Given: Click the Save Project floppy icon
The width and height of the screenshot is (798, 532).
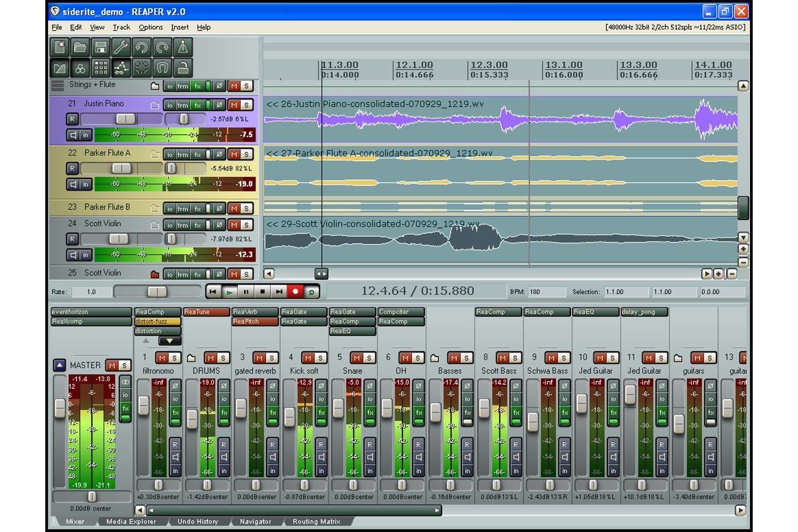Looking at the screenshot, I should pos(101,47).
